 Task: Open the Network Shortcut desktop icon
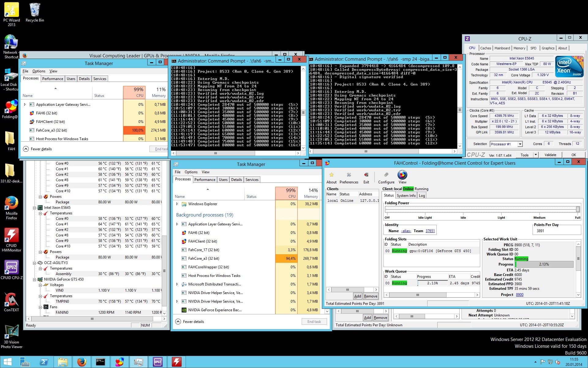click(11, 47)
